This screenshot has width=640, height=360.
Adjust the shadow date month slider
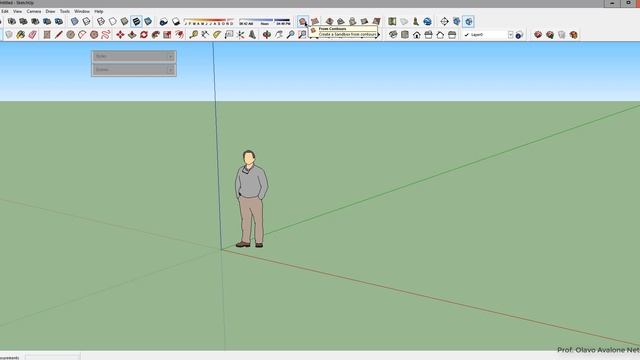click(208, 21)
